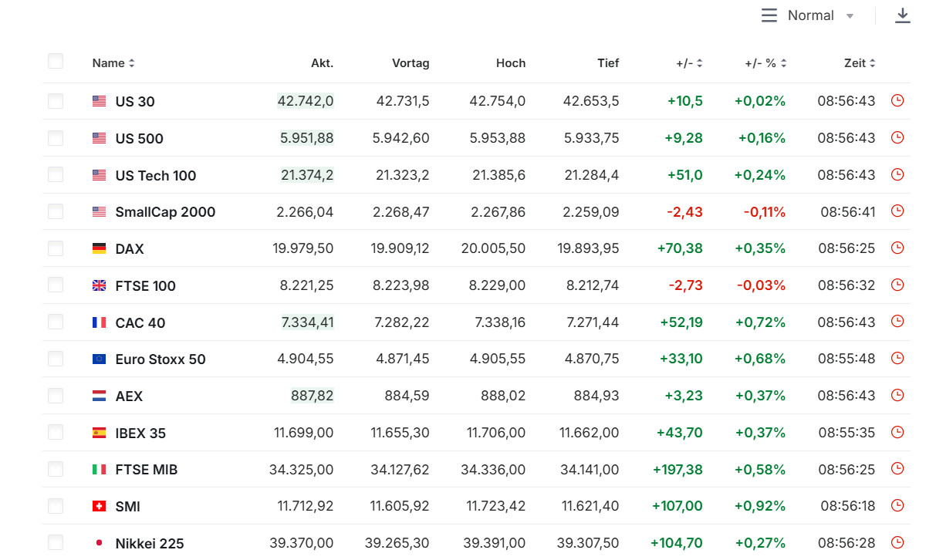Click the Swiss flag icon beside SMI
The width and height of the screenshot is (936, 560).
coord(99,506)
